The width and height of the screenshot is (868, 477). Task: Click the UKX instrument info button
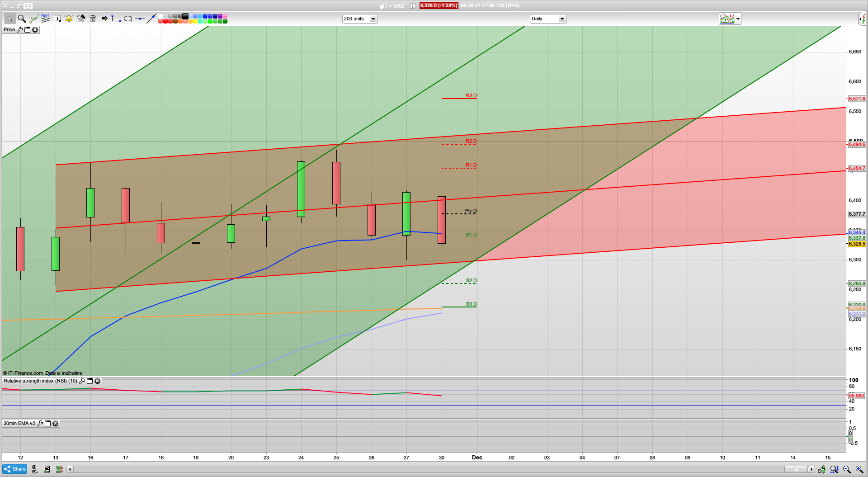[x=412, y=6]
